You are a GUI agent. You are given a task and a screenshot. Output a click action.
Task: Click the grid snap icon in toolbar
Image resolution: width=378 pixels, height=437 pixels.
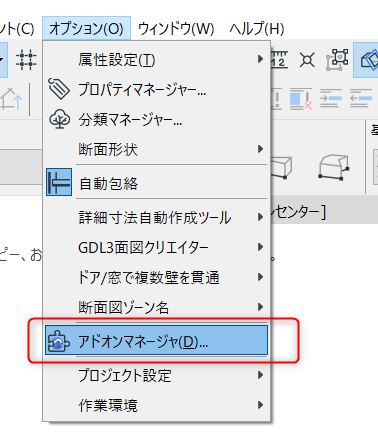26,60
